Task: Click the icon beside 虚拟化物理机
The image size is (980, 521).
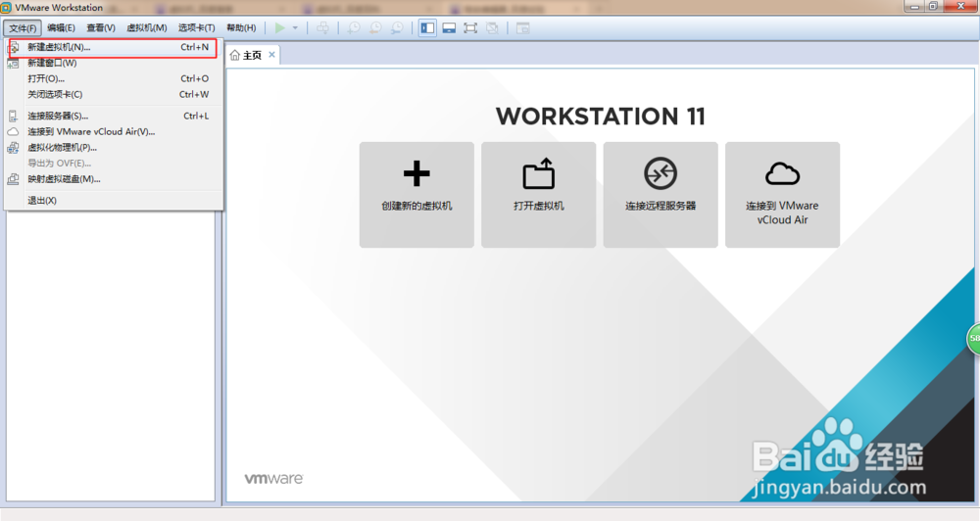Action: [x=13, y=148]
